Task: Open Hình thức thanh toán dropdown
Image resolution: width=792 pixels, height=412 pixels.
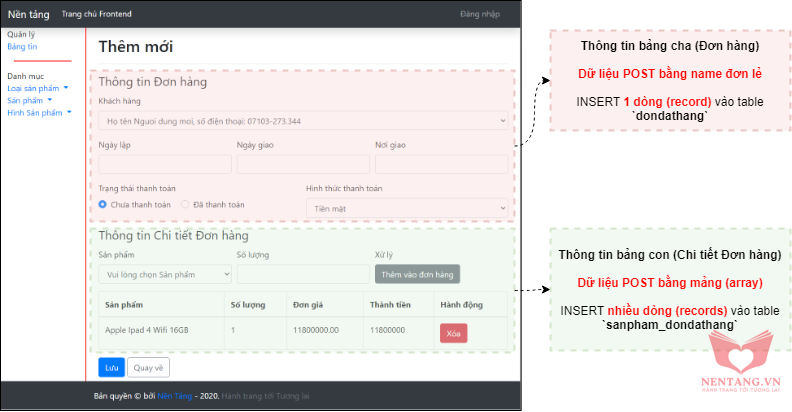Action: [x=406, y=206]
